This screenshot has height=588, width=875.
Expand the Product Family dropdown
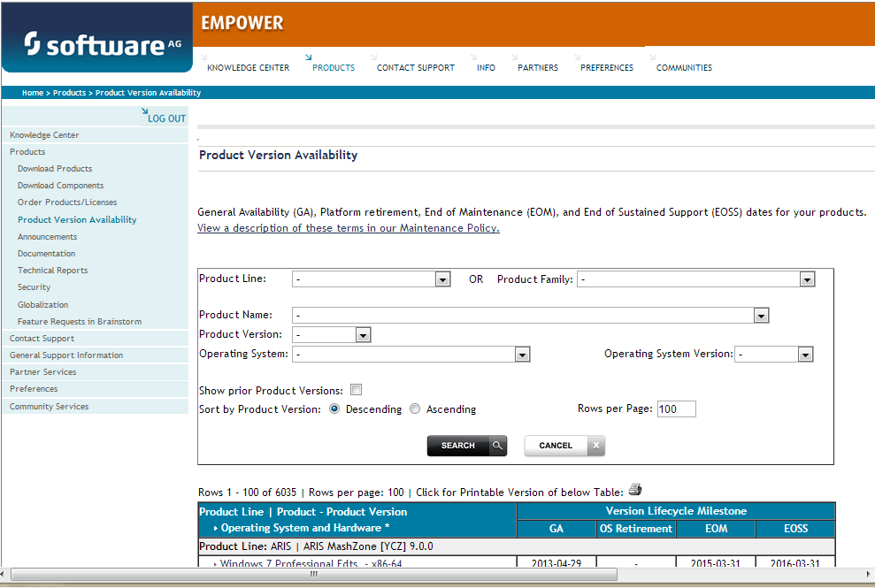pos(806,279)
